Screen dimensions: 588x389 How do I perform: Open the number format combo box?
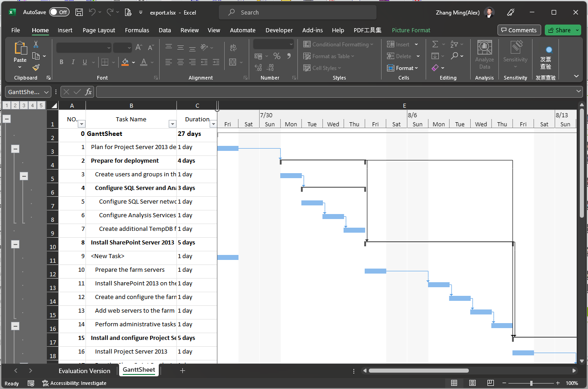click(274, 44)
